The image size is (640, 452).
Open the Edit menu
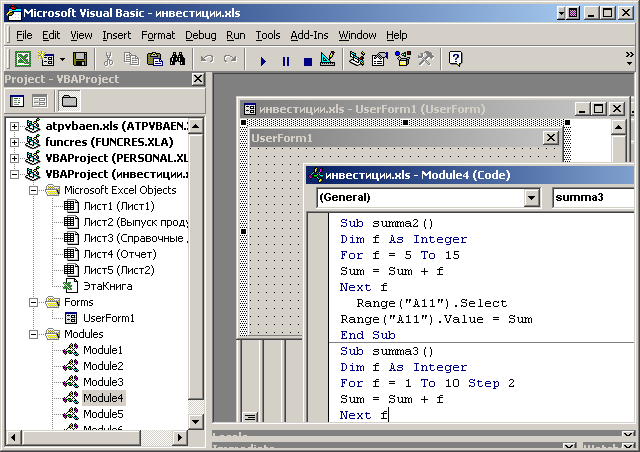point(51,36)
